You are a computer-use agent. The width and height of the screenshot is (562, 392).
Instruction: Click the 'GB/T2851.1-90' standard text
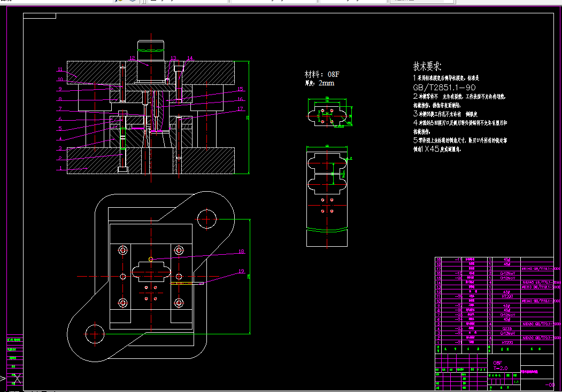click(444, 88)
